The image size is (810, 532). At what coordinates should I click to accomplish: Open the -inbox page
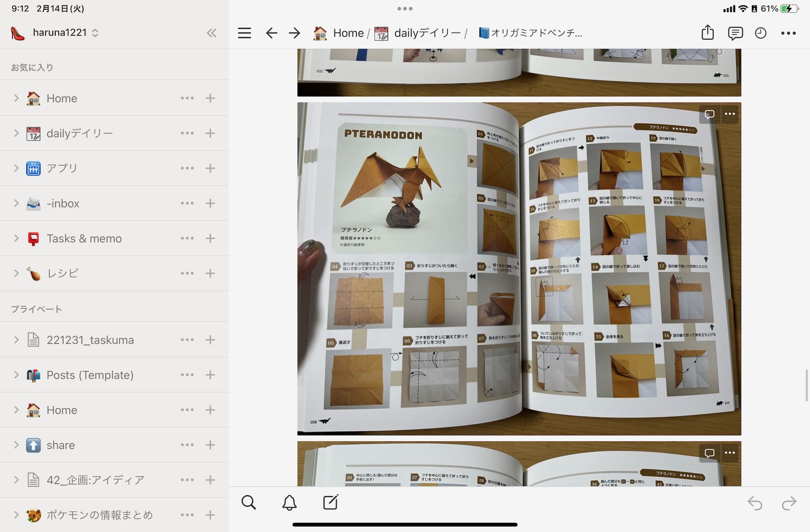63,203
